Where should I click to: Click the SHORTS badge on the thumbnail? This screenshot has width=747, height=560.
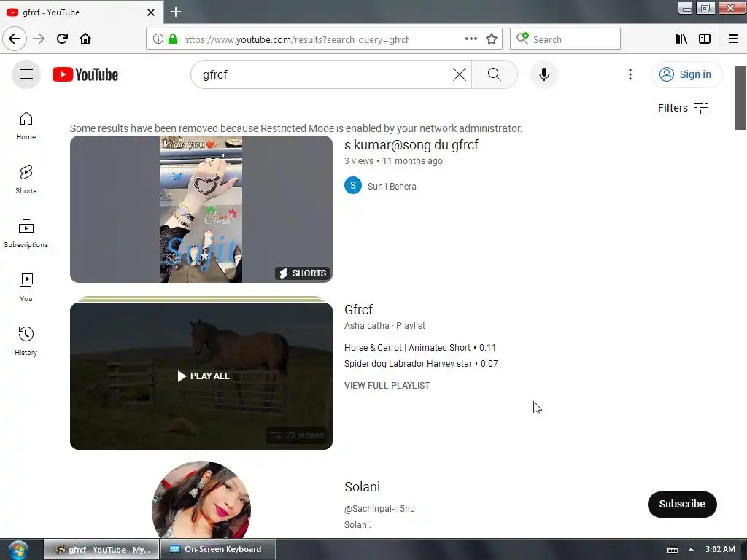303,273
